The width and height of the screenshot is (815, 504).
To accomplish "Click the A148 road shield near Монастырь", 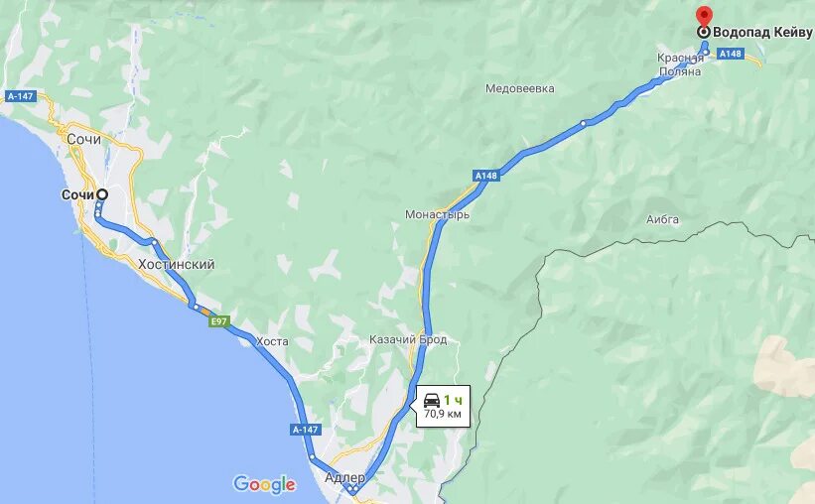I will [486, 176].
